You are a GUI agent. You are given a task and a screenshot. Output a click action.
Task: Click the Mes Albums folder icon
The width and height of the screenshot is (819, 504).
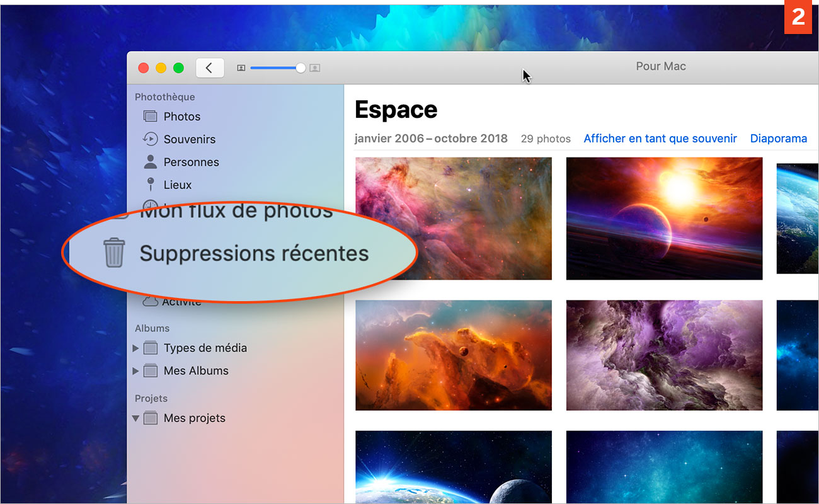click(x=150, y=370)
